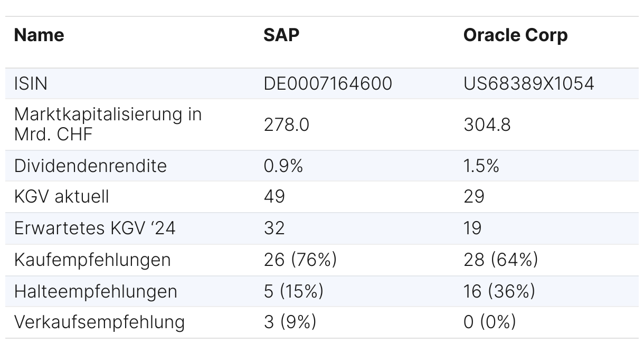Select the Oracle ISIN US68389X1054
644x344 pixels.
(528, 83)
